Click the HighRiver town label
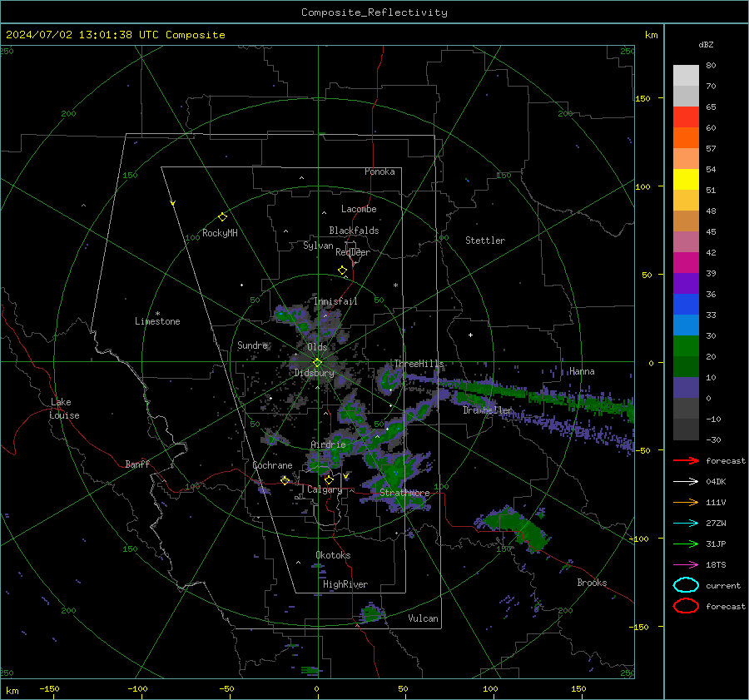 pos(345,585)
